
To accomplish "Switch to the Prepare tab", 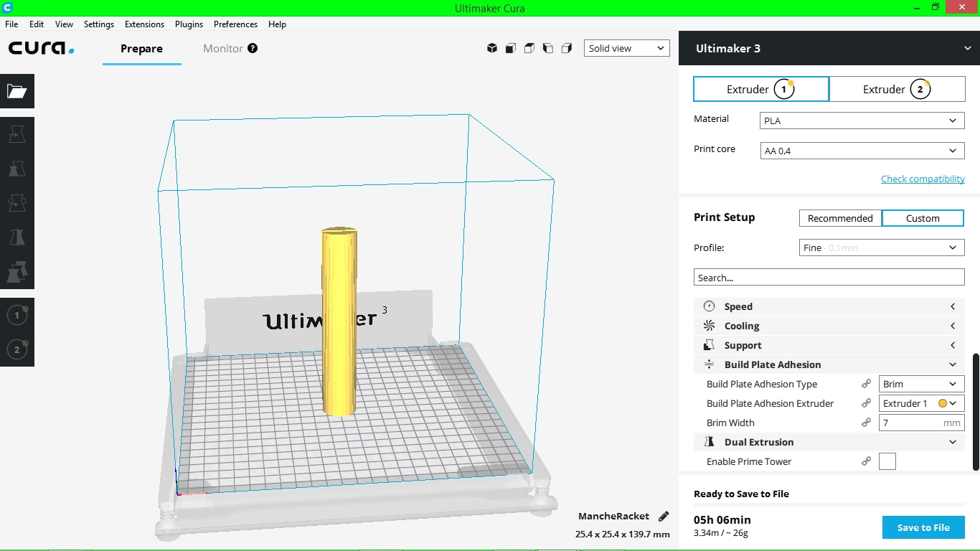I will 141,49.
